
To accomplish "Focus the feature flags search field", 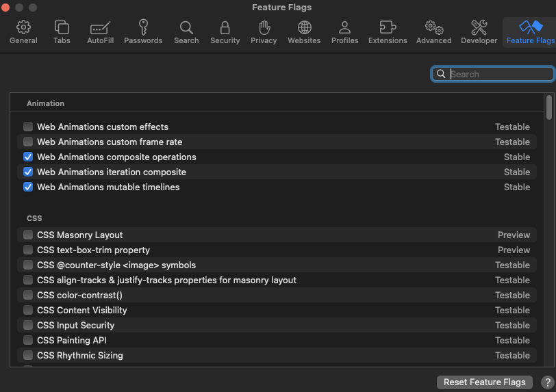I will pyautogui.click(x=492, y=74).
